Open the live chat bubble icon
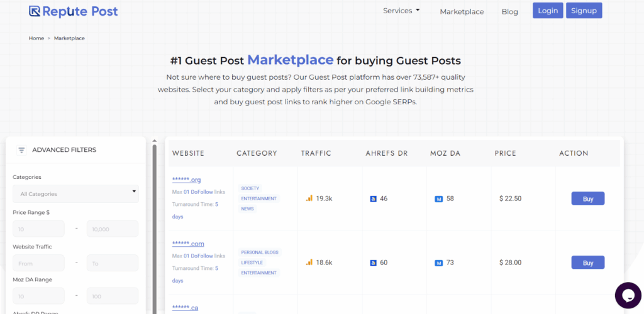 pos(628,295)
